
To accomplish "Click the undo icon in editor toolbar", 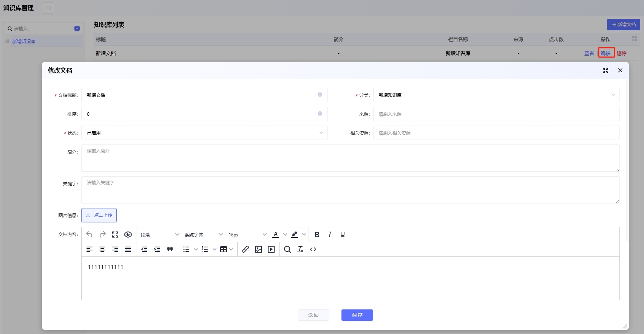I will coord(89,235).
